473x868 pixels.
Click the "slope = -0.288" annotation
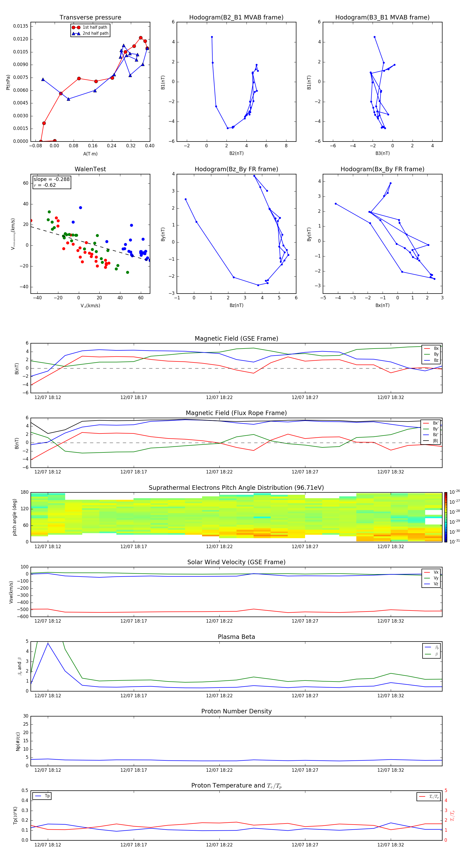tap(52, 179)
